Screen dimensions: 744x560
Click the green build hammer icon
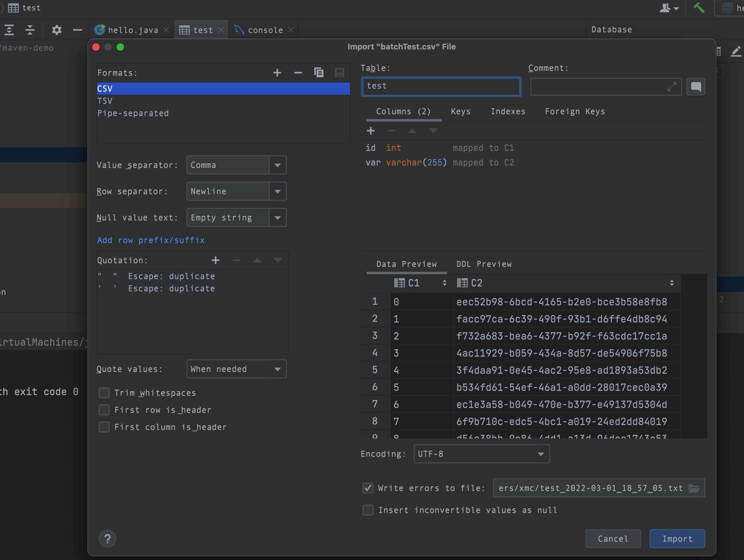699,7
